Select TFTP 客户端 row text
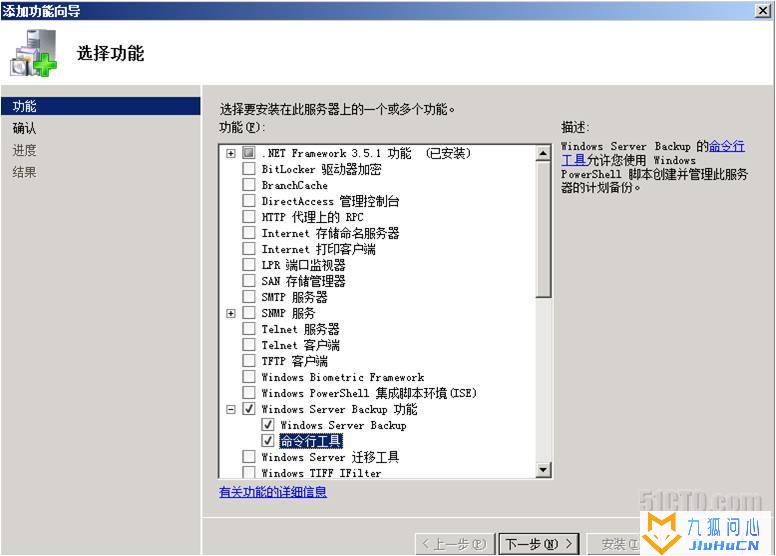 294,361
